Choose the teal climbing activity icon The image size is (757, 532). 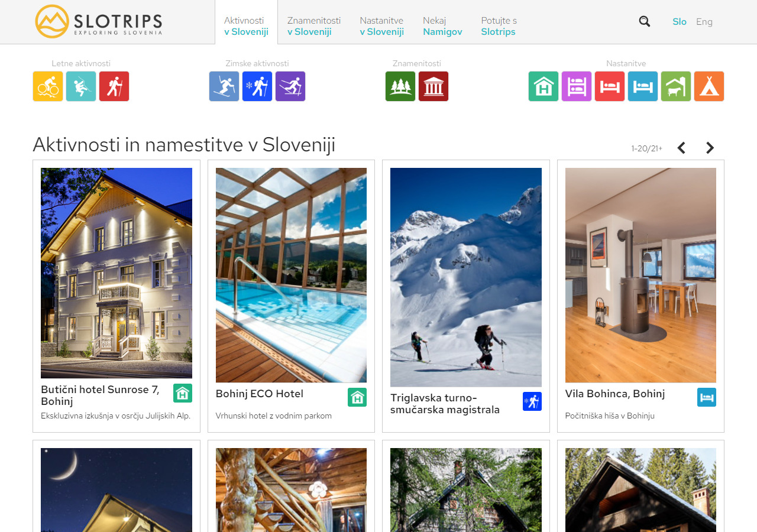(81, 86)
